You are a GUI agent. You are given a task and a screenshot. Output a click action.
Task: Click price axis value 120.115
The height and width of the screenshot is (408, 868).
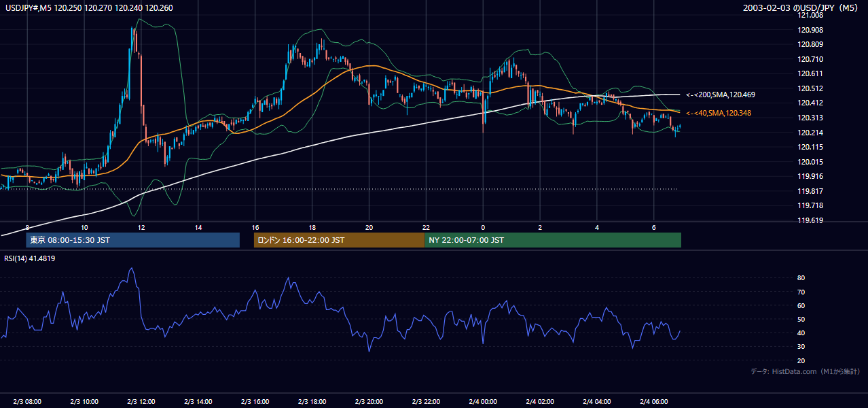pyautogui.click(x=811, y=147)
